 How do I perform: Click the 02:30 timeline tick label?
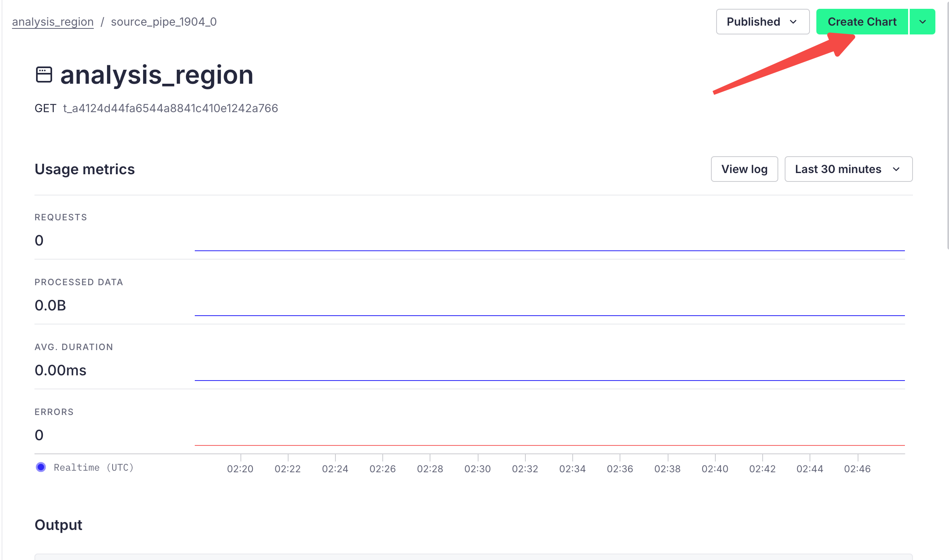[477, 469]
